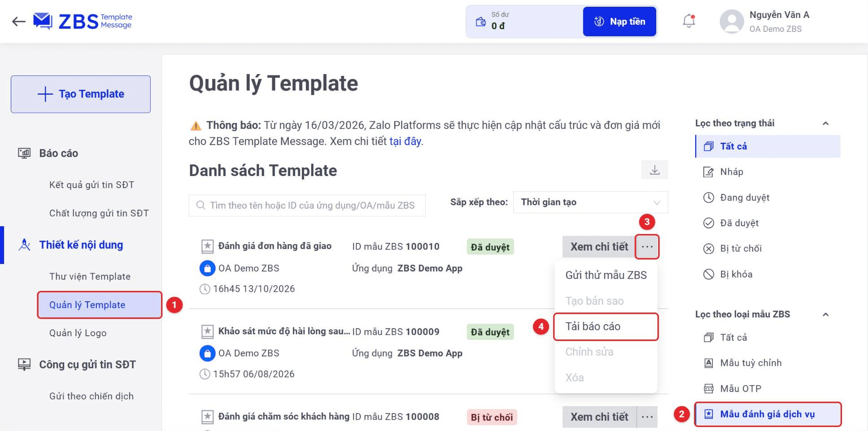This screenshot has width=868, height=431.
Task: Click the Đã duyệt badge of template 100009
Action: coord(490,332)
